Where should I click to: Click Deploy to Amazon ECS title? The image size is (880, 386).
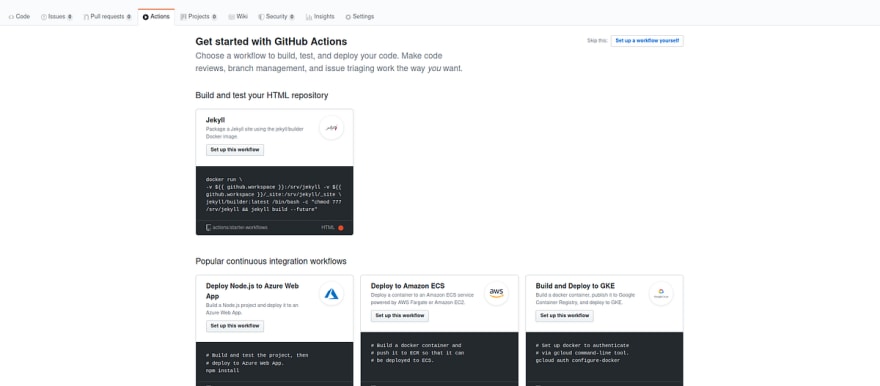click(407, 286)
